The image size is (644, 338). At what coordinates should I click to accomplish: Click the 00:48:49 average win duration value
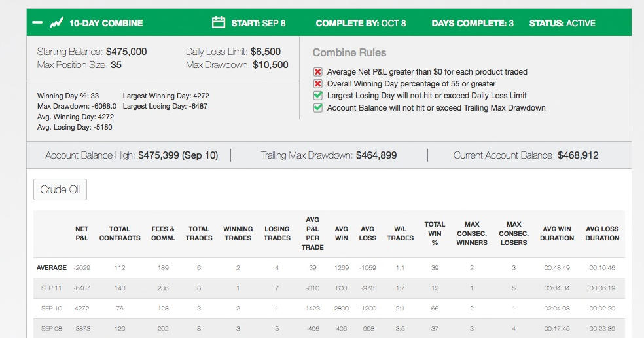tap(557, 268)
